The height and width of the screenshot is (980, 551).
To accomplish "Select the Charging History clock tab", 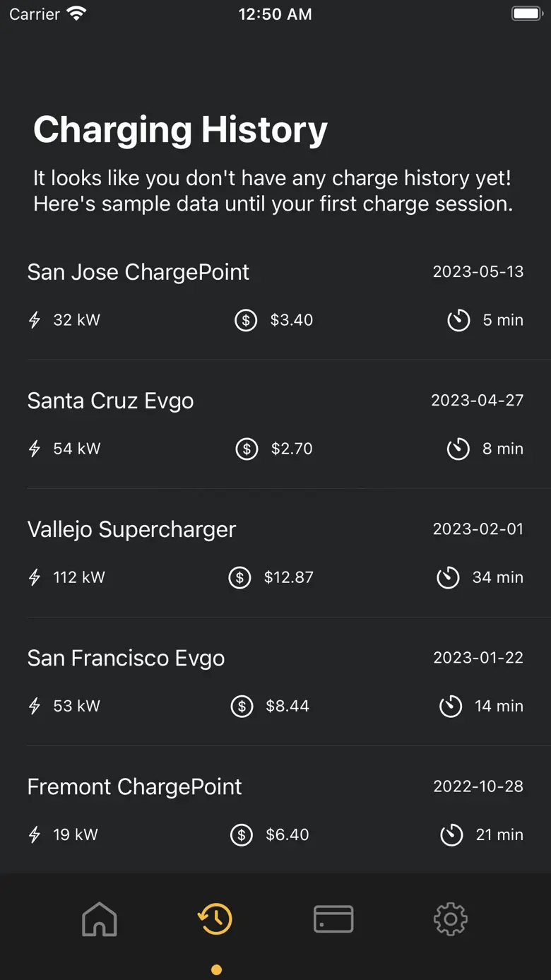I will (x=215, y=919).
